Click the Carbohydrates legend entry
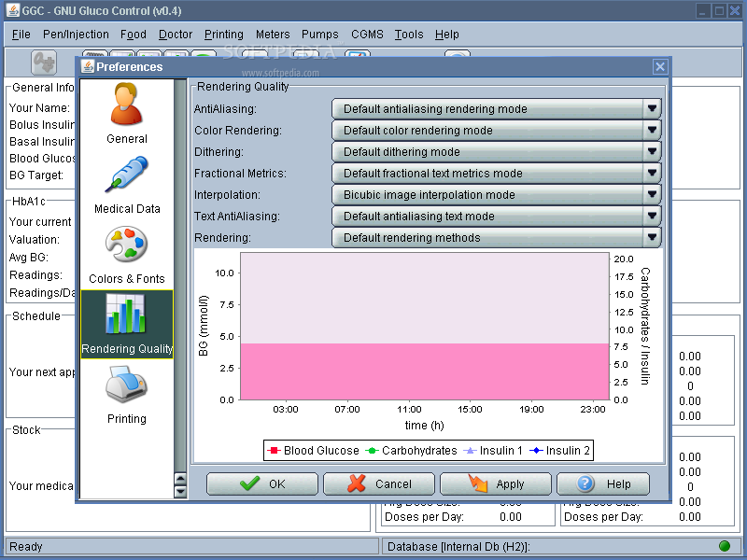Screen dimensions: 747x560 (x=411, y=451)
